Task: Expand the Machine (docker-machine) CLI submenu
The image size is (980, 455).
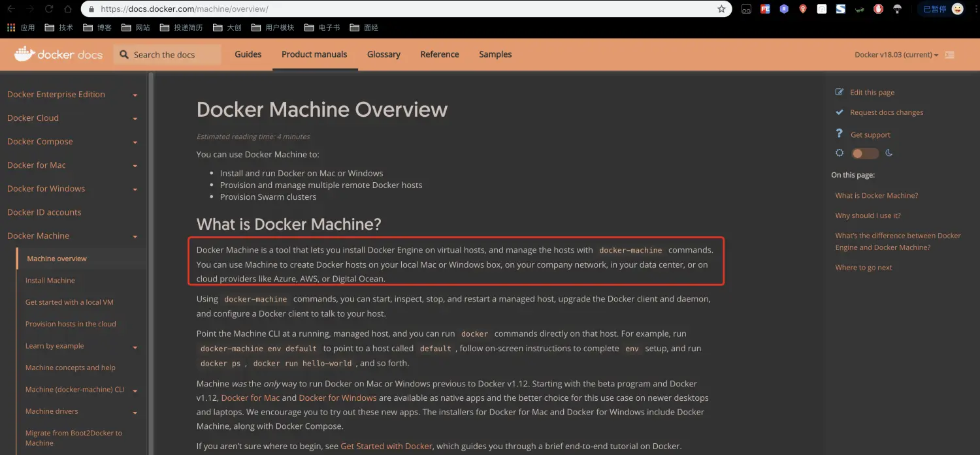Action: click(x=135, y=391)
